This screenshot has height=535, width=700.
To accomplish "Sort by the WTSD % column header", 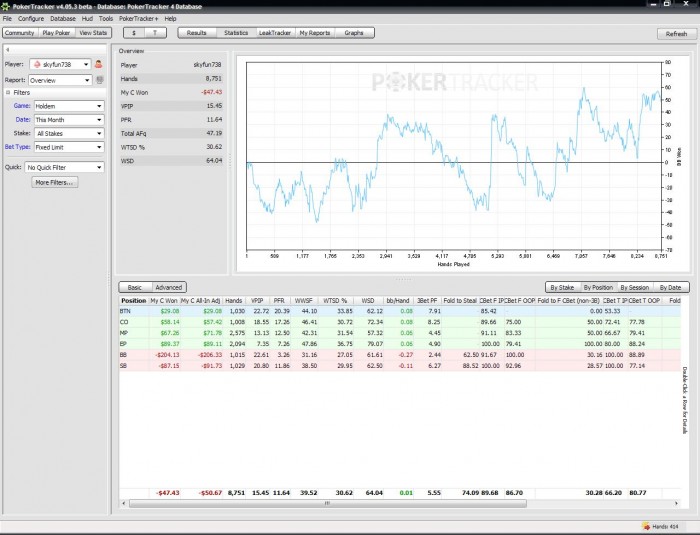I will [336, 301].
